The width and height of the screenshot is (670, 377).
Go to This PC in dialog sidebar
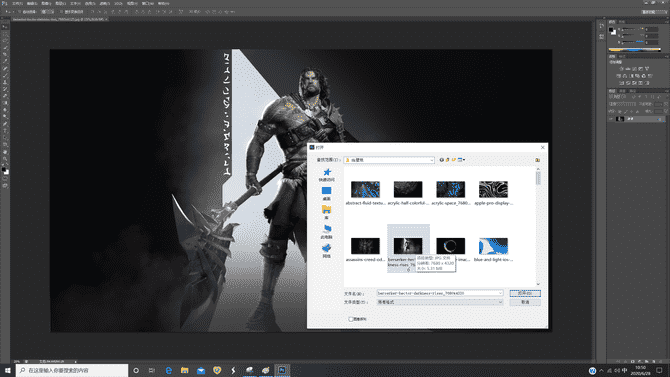(327, 232)
